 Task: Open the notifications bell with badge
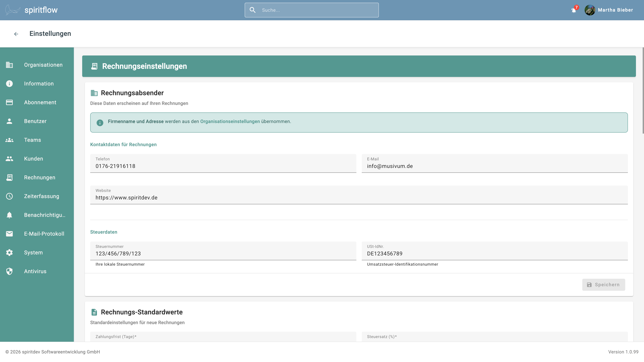point(574,10)
